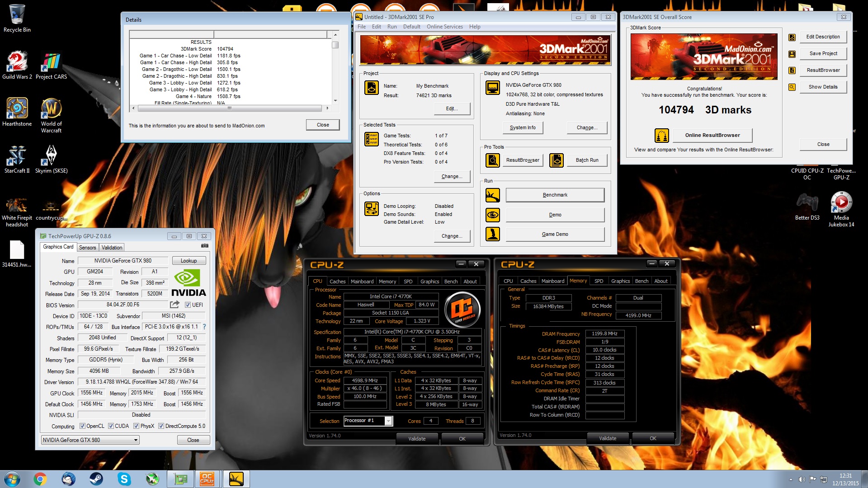Click the 3DMark2001 banner image in score window

click(704, 56)
